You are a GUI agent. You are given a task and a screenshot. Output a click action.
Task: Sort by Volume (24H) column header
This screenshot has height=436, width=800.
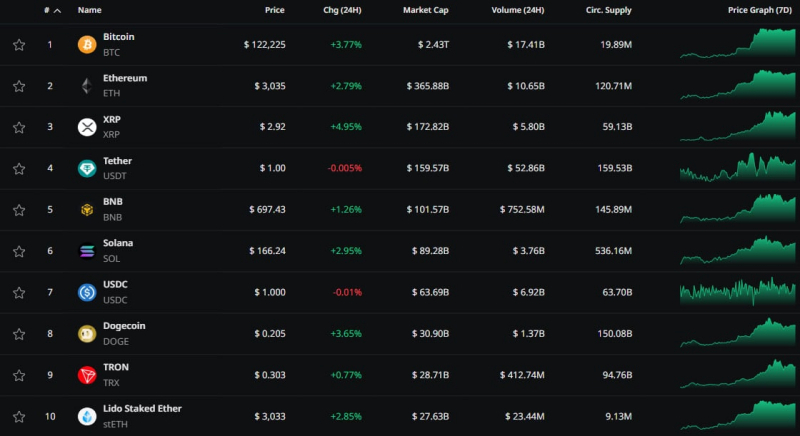[517, 10]
